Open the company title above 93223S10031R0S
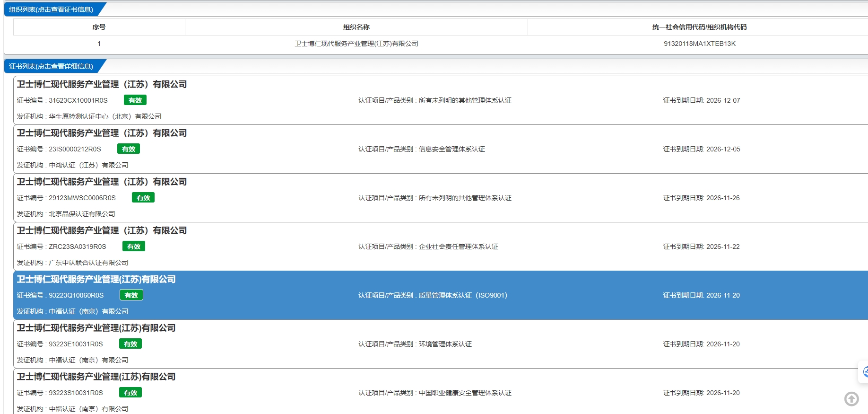 pyautogui.click(x=96, y=377)
